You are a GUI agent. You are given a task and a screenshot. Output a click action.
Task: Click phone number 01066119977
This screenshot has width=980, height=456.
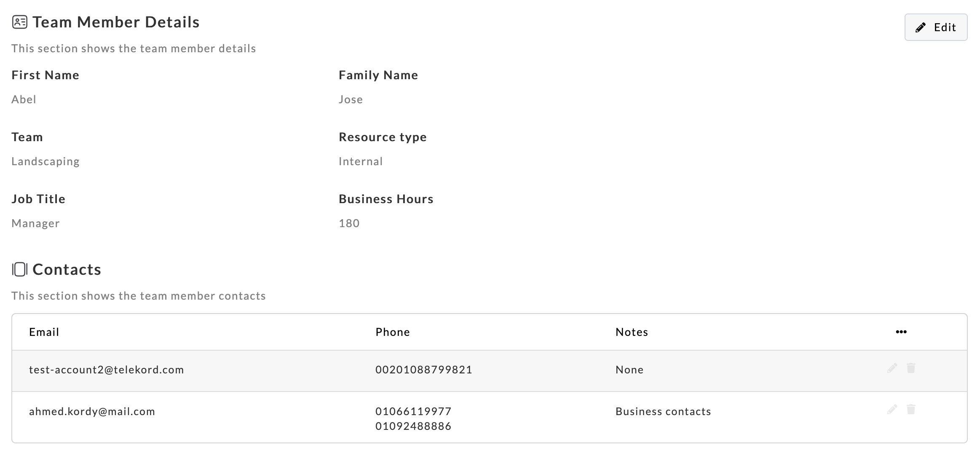[413, 411]
